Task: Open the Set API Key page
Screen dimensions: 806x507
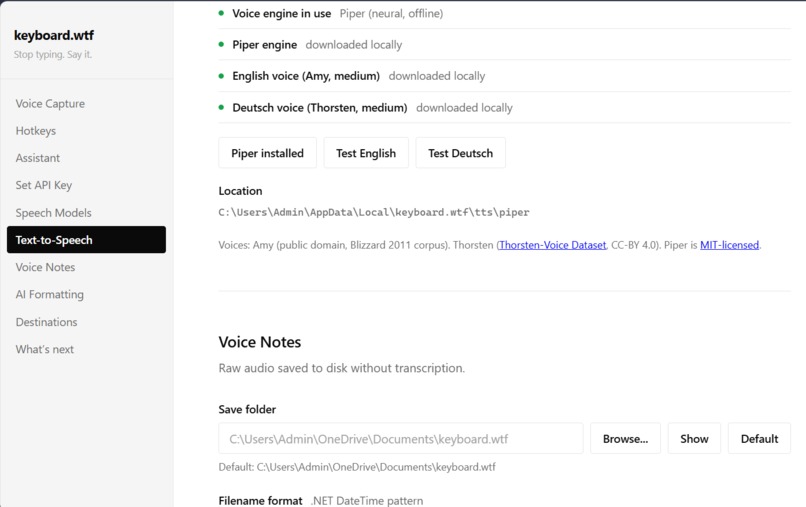Action: [x=44, y=185]
